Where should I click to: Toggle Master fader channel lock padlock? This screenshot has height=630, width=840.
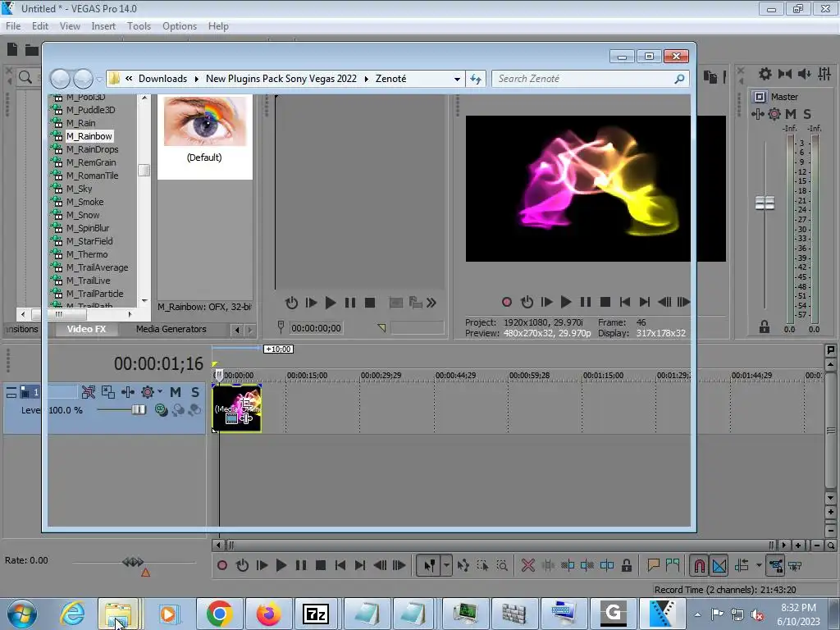tap(765, 326)
